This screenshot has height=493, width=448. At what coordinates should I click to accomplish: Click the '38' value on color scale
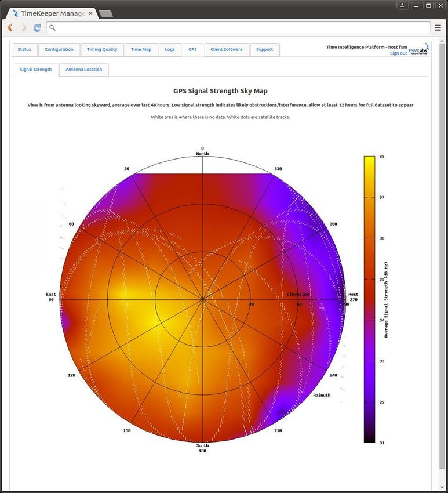(382, 156)
